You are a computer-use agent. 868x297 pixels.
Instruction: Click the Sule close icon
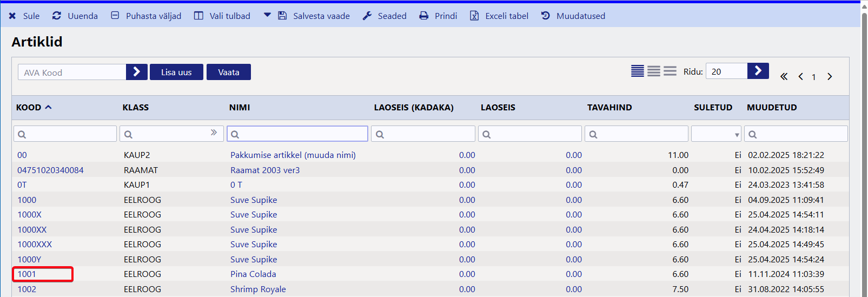(x=12, y=16)
